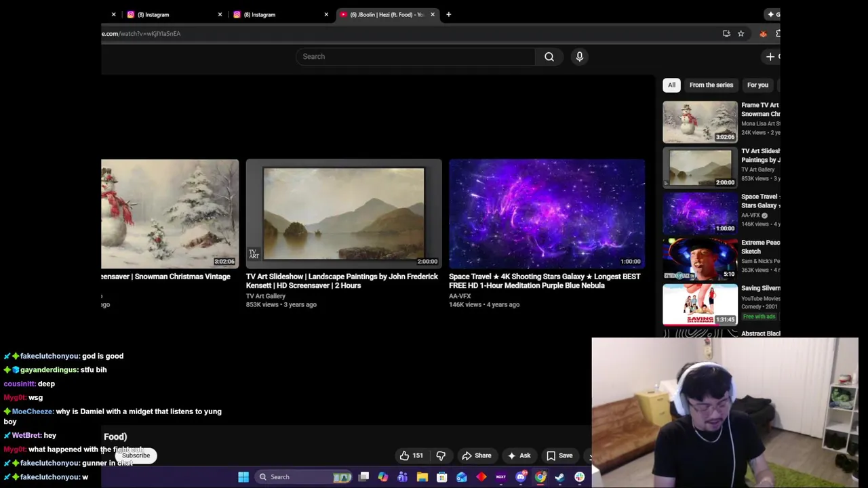Dislike the video with thumbs-down icon
The width and height of the screenshot is (868, 488).
441,456
